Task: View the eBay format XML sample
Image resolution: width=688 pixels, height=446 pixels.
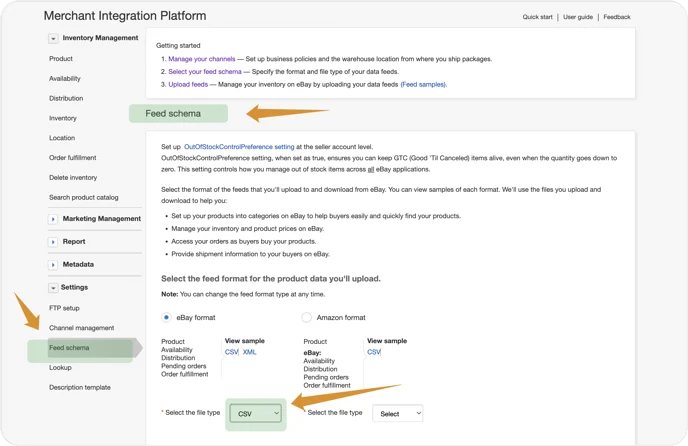Action: [249, 352]
